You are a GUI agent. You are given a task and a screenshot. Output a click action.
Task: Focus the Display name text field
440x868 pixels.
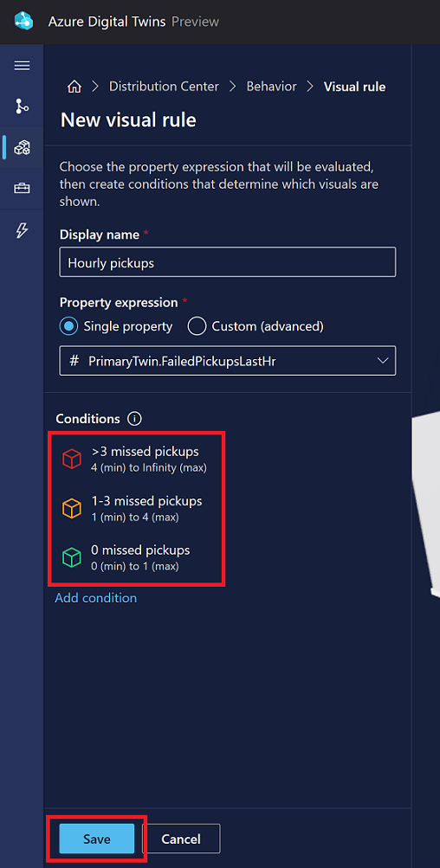(x=228, y=262)
